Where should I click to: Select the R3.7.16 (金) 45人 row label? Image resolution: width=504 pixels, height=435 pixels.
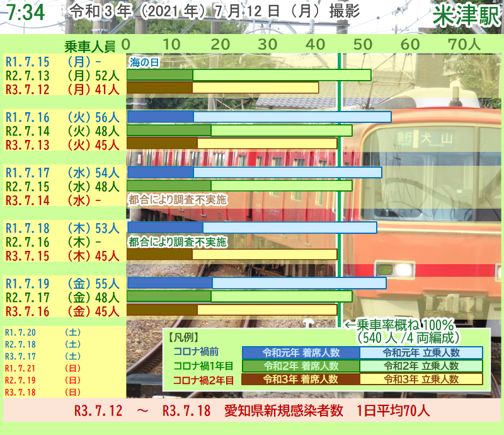point(62,311)
